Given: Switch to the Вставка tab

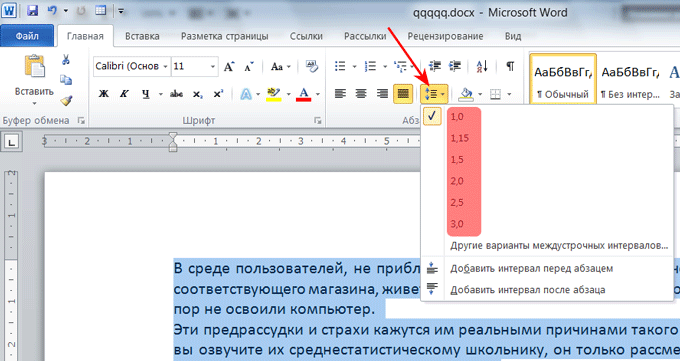Looking at the screenshot, I should 142,36.
